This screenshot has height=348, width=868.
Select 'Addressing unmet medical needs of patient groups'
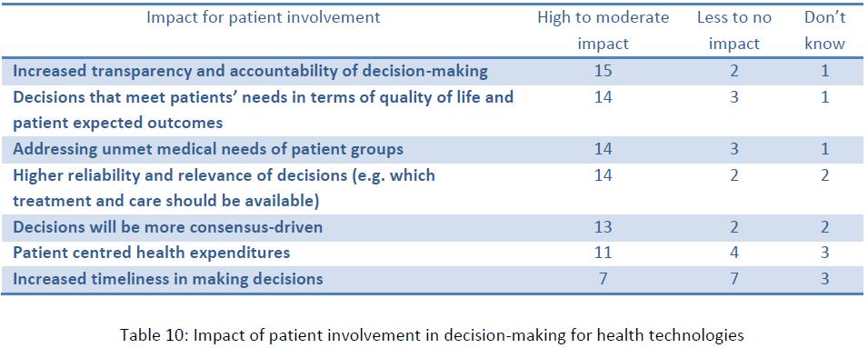[x=207, y=149]
